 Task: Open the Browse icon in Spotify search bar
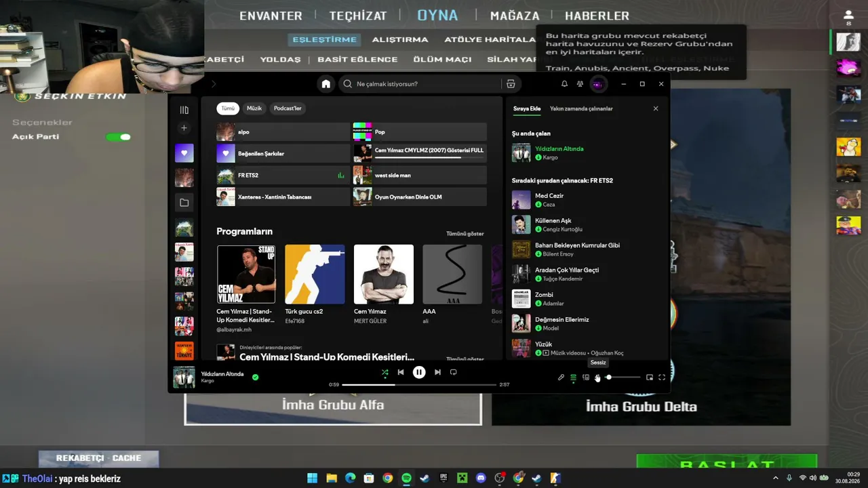point(511,84)
